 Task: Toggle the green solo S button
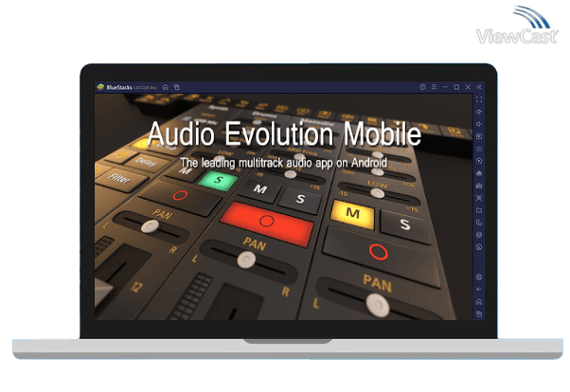218,180
